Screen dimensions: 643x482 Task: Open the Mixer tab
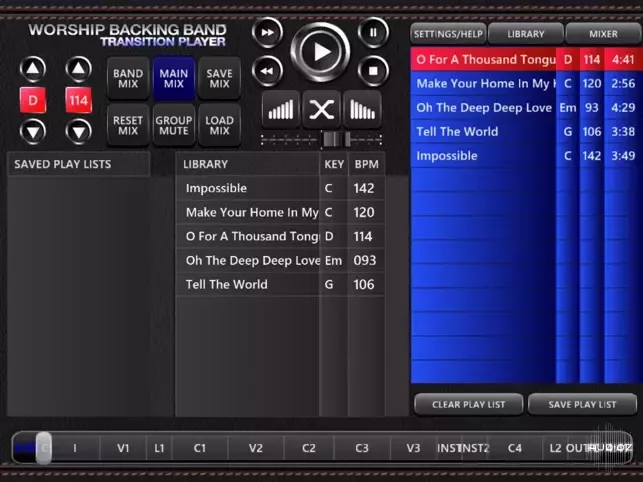coord(604,34)
